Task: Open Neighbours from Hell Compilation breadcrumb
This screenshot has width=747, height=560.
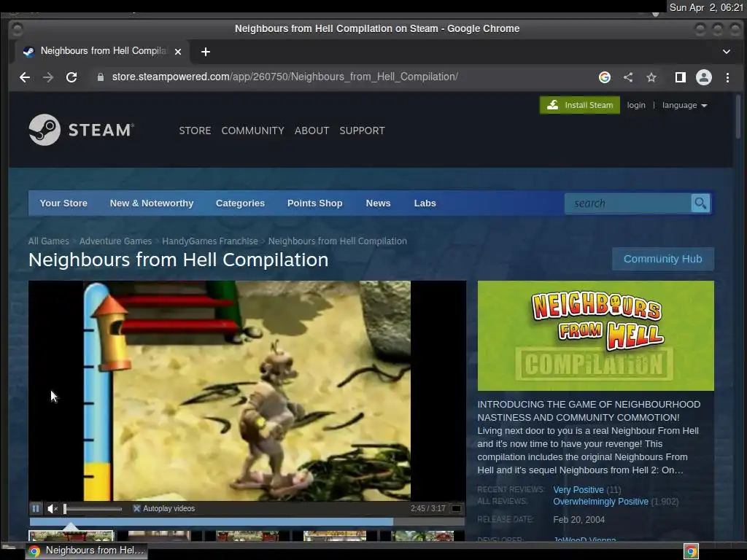Action: (x=337, y=241)
